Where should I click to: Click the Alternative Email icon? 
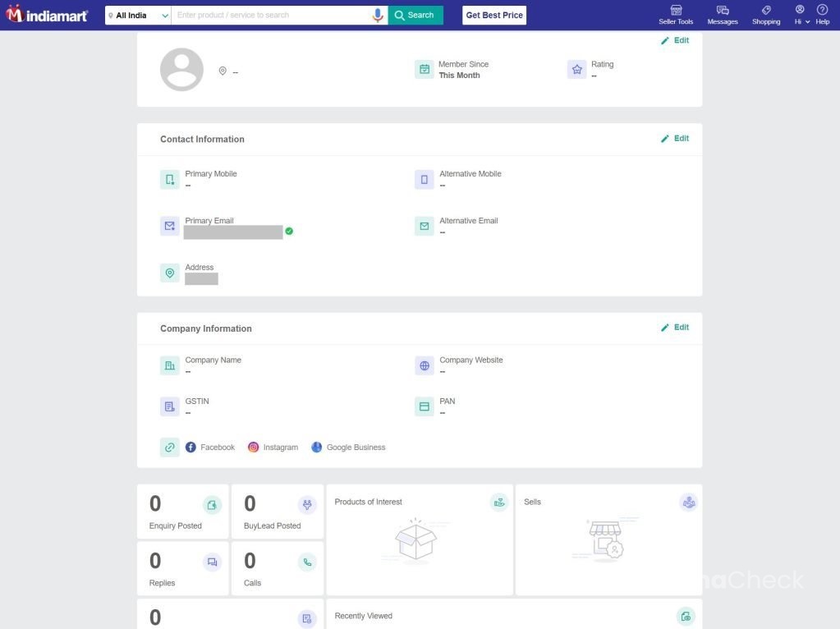(x=425, y=226)
